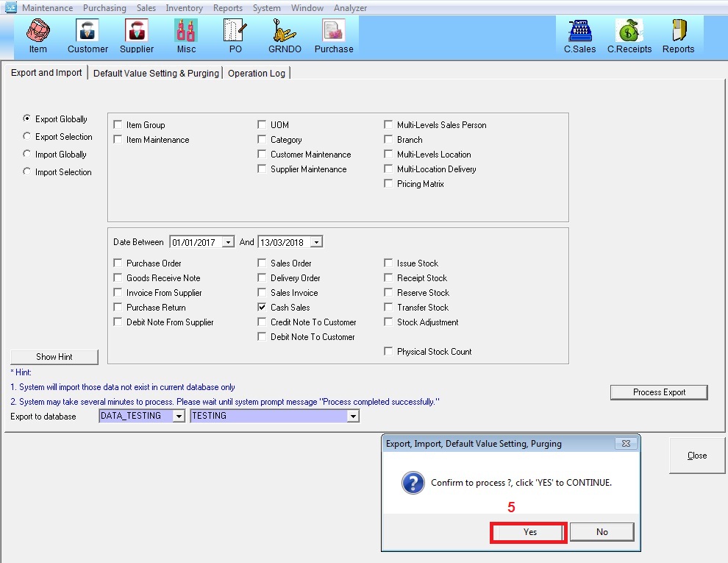The image size is (728, 563).
Task: Uncheck the Cash Sales checkbox
Action: pos(263,308)
